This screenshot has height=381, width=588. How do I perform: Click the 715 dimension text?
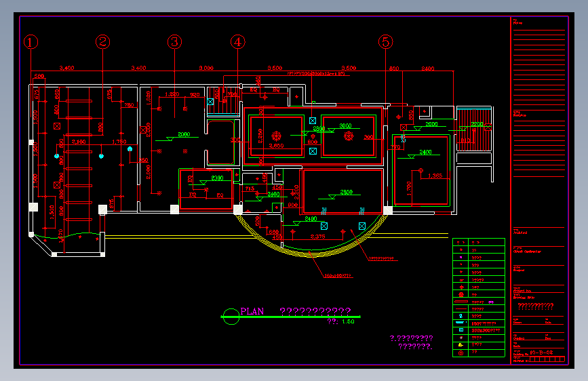click(250, 188)
